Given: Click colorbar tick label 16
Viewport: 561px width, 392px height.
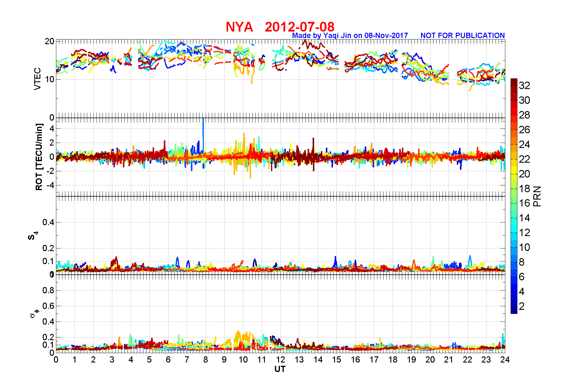Looking at the screenshot, I should (524, 203).
